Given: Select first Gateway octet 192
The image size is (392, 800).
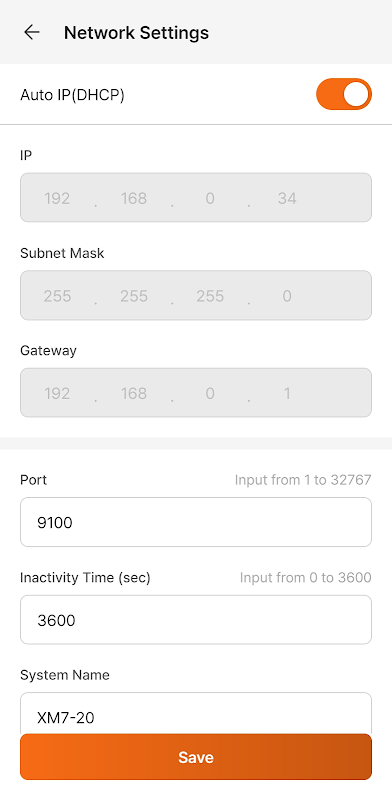Looking at the screenshot, I should coord(57,393).
